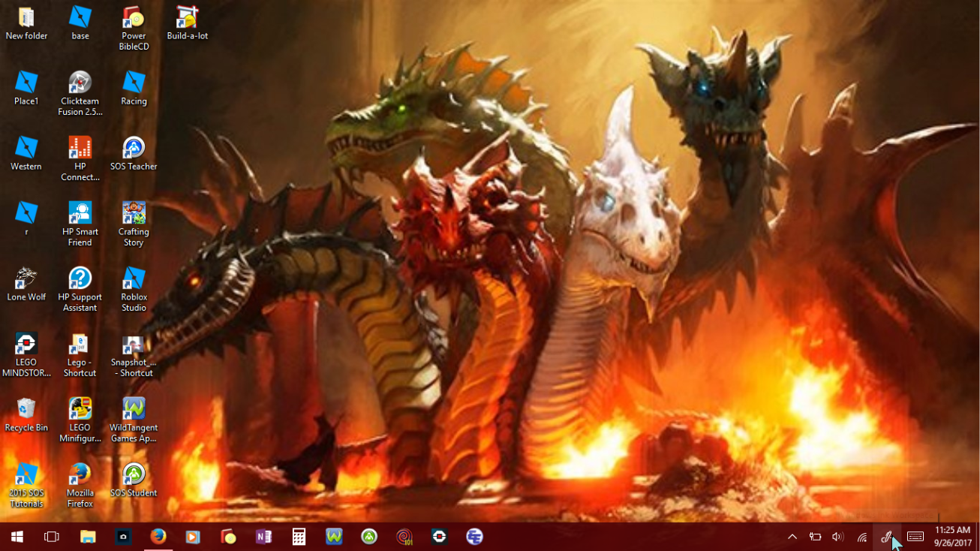The width and height of the screenshot is (980, 551).
Task: Open Calculator from the taskbar
Action: (x=299, y=537)
